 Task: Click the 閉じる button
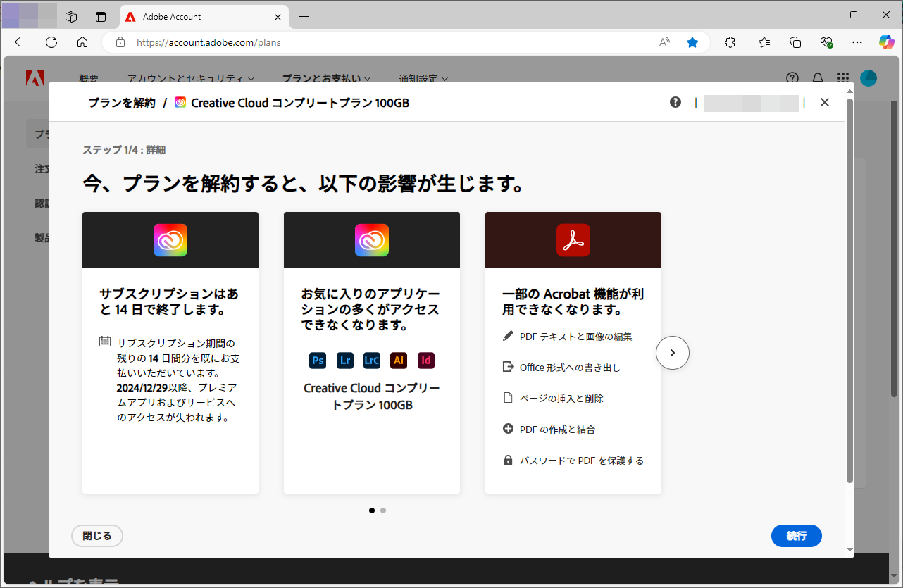pos(97,536)
